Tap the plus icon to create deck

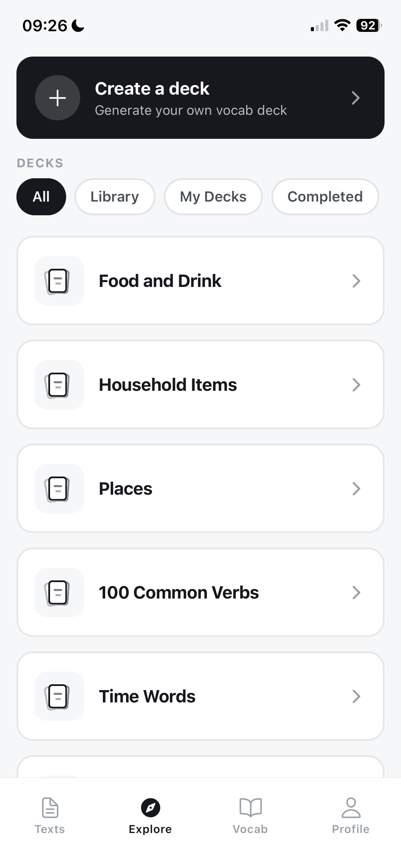coord(58,98)
